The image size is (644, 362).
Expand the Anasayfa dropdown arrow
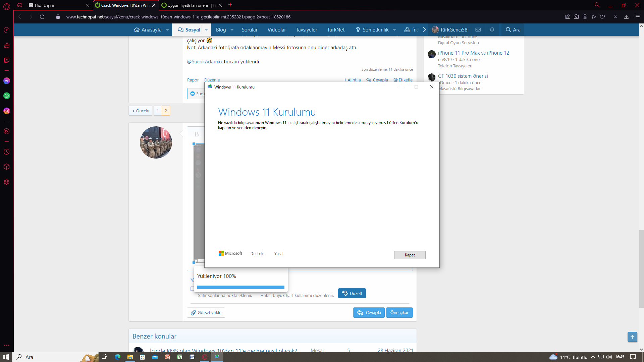167,29
